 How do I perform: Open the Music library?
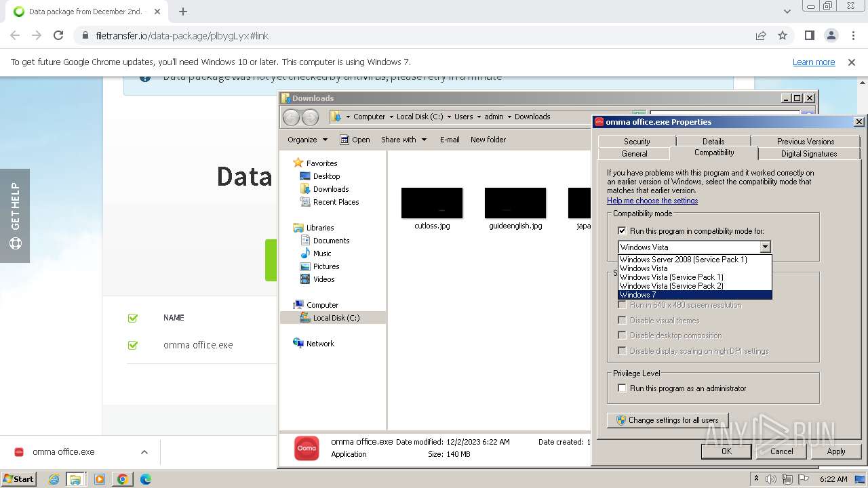click(322, 253)
